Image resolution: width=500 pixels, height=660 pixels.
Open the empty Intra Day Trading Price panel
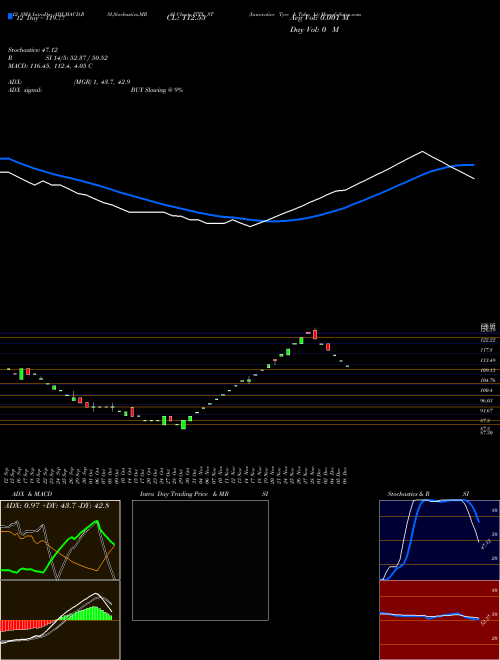point(200,560)
